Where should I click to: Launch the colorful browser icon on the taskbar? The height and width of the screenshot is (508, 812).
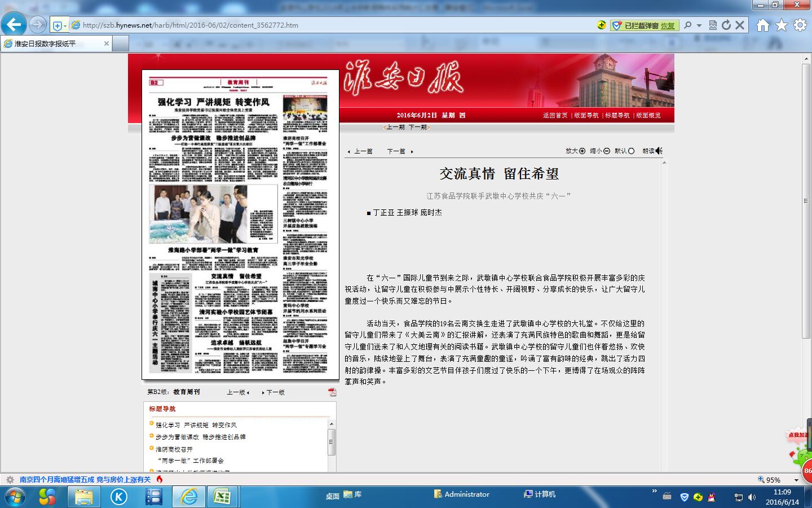coord(47,497)
